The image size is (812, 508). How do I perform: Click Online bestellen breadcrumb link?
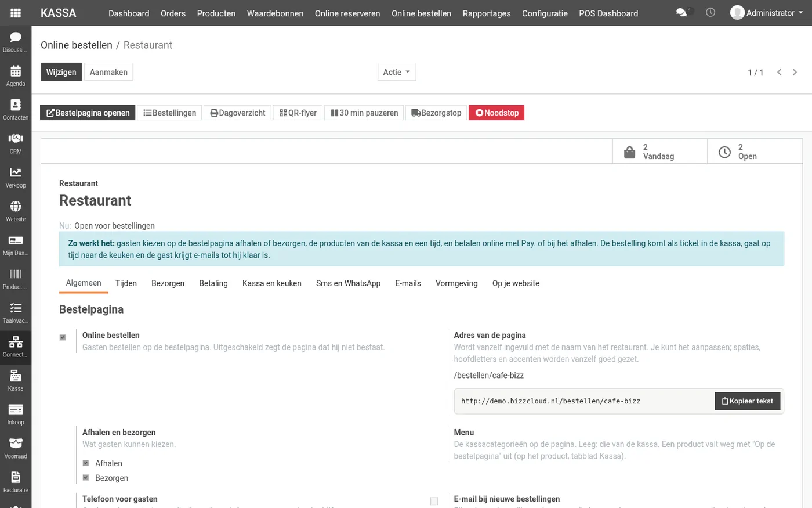click(x=77, y=45)
